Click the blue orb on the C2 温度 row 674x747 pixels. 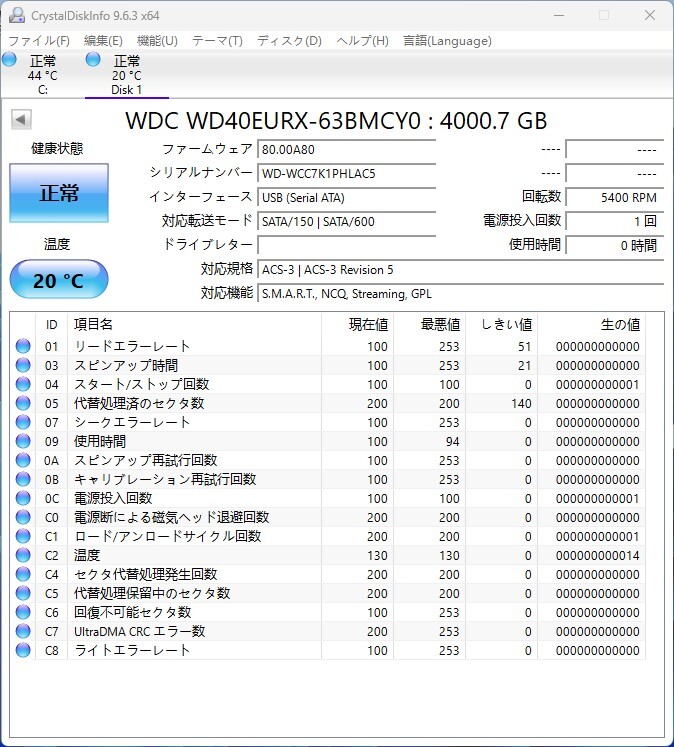23,555
